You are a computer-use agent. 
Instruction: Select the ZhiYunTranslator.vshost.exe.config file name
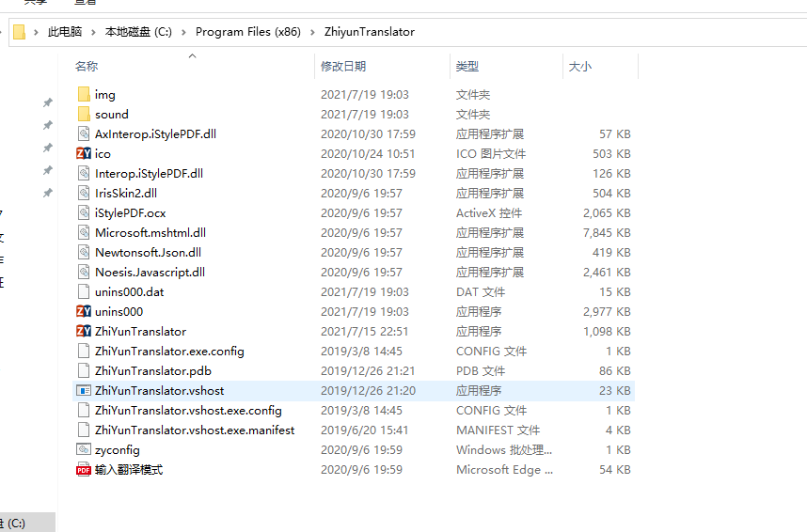(188, 410)
